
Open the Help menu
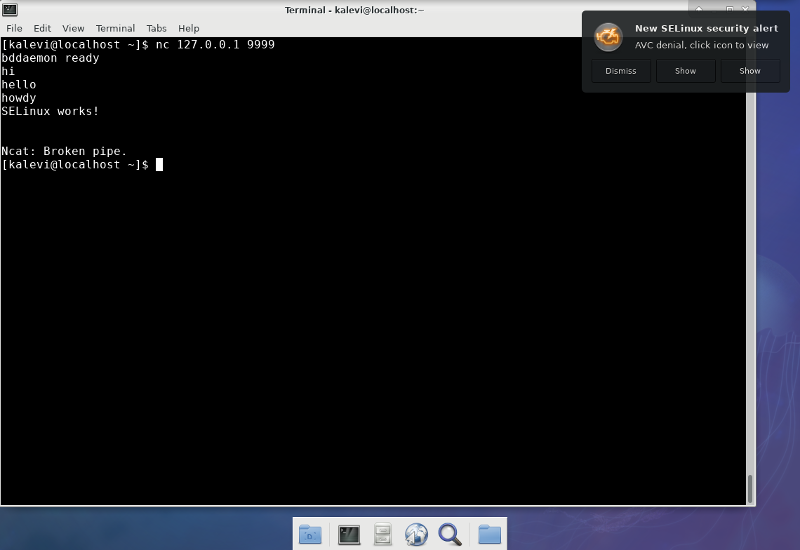(x=189, y=29)
